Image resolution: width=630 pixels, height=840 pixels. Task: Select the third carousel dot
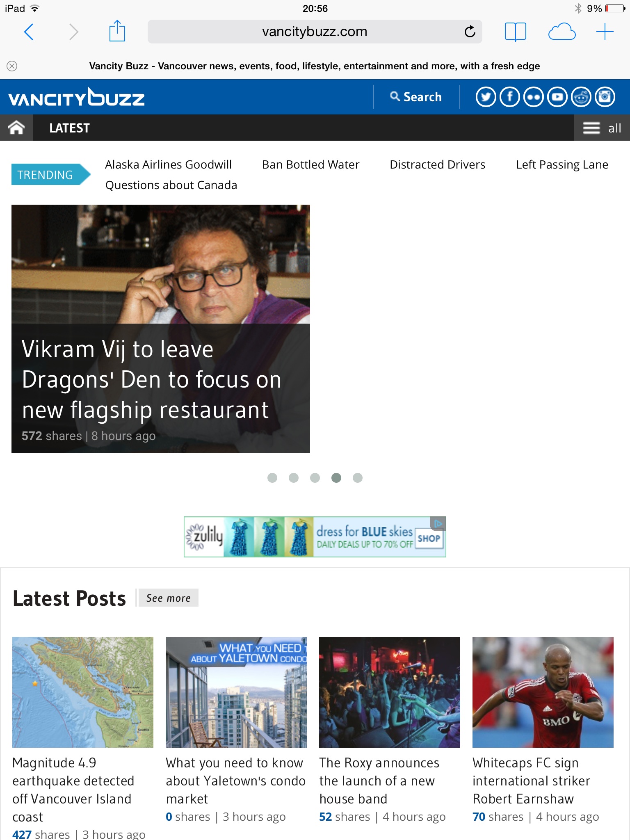[x=315, y=478]
